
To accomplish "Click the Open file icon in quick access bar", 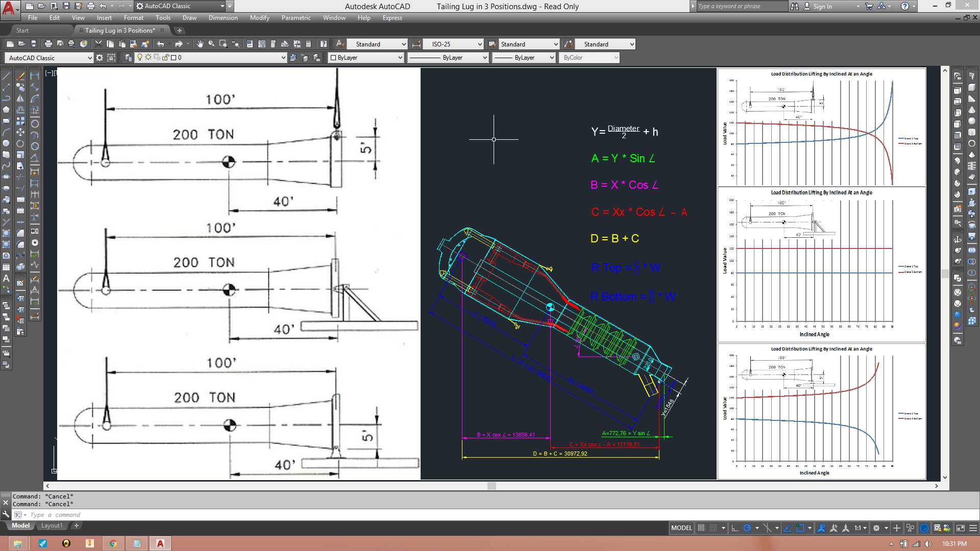I will point(41,6).
